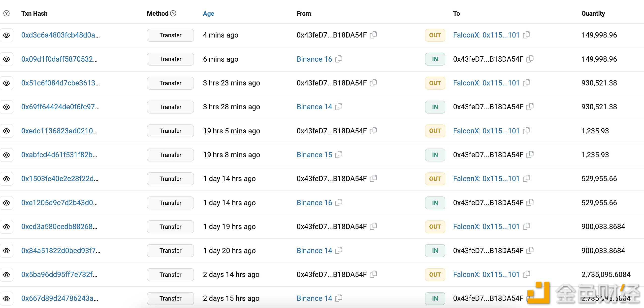Select quantity 930,521.38 in 3 hrs 23 mins row
Screen dimensions: 644x308
tap(599, 83)
